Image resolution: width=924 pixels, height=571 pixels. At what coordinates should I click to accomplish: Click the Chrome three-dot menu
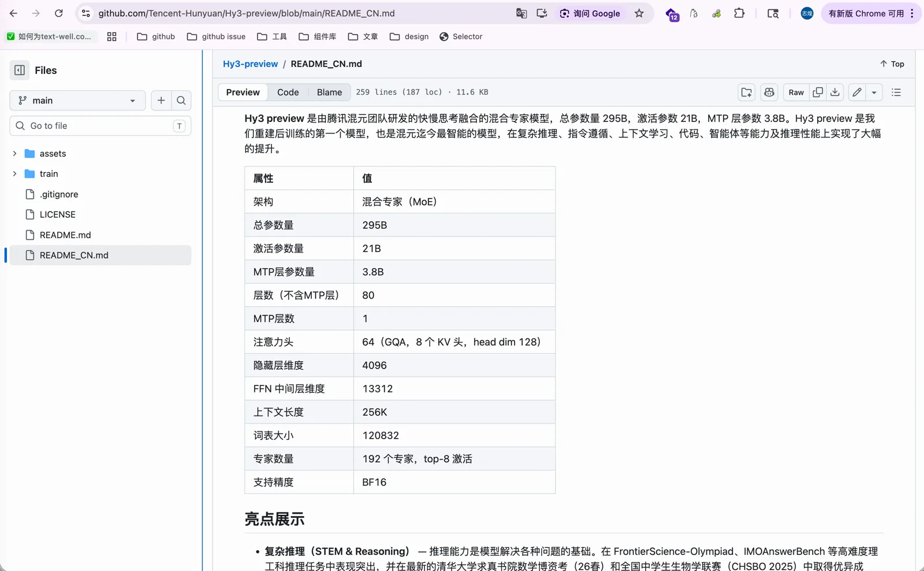pyautogui.click(x=912, y=13)
